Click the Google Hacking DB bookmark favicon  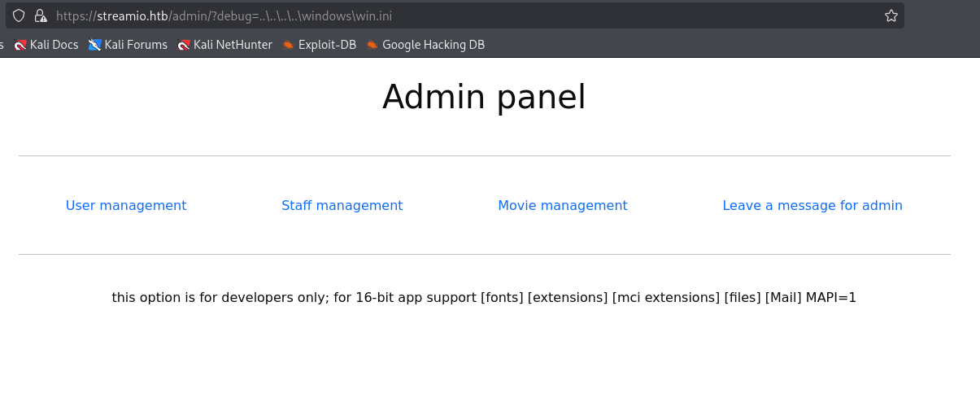click(372, 45)
